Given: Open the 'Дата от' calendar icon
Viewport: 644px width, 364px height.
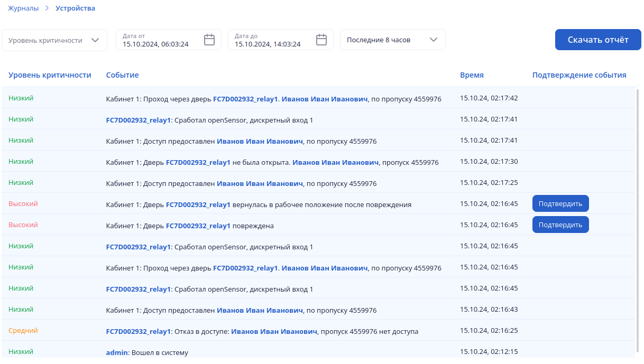Looking at the screenshot, I should 209,40.
